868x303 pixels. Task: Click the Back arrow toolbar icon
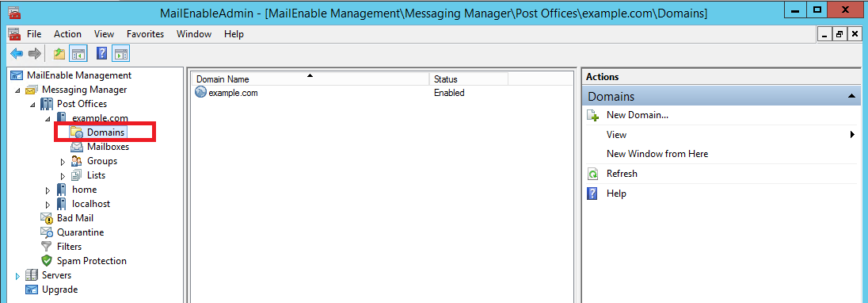point(17,54)
